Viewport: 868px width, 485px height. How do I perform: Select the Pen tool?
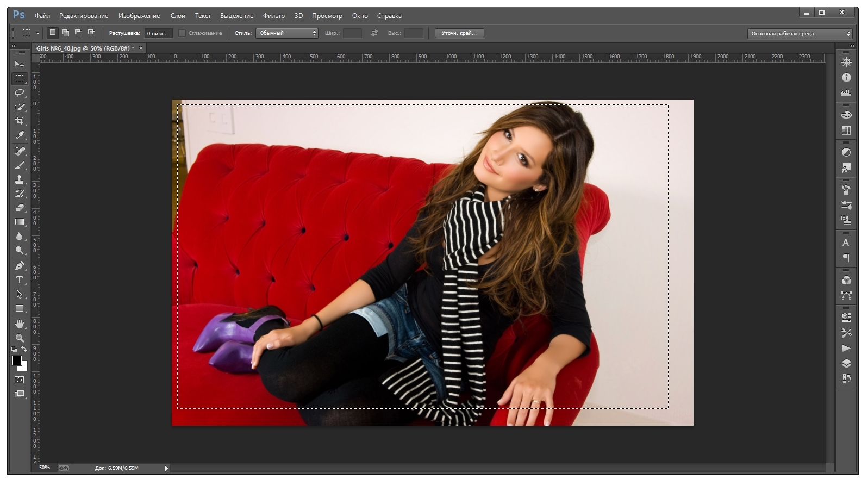20,266
